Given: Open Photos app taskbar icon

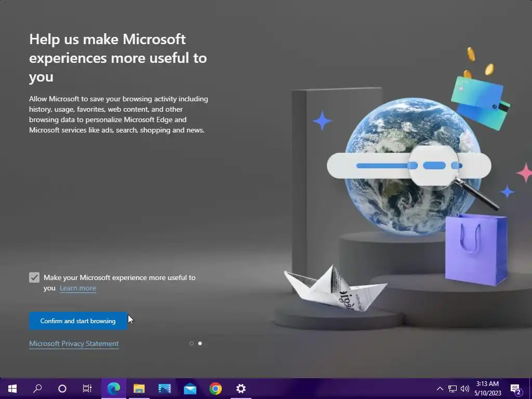Looking at the screenshot, I should click(165, 389).
